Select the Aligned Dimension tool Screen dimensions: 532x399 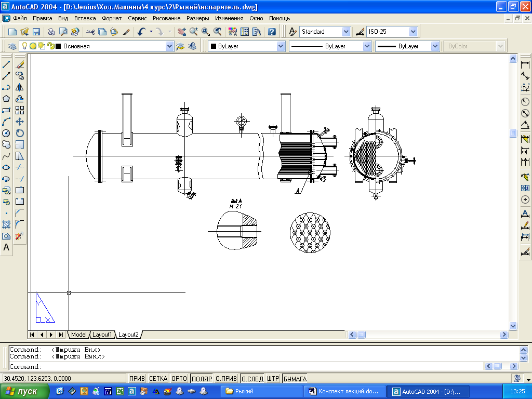(x=525, y=76)
